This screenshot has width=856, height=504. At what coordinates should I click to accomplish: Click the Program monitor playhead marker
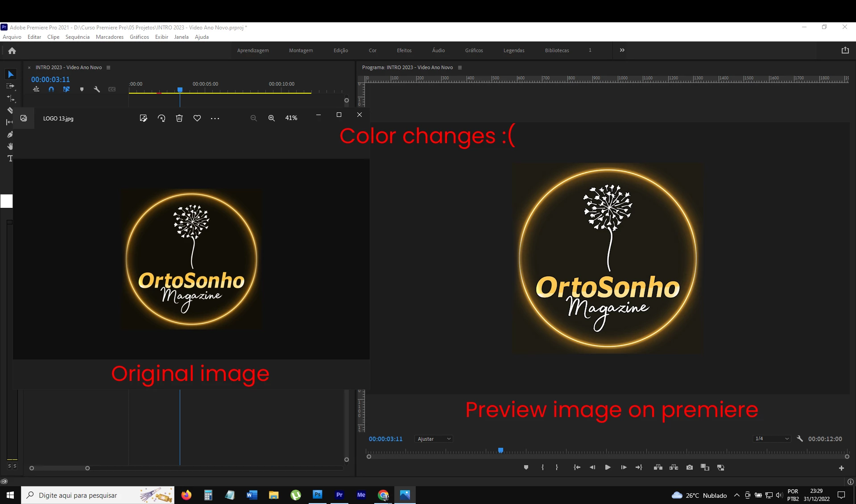click(500, 450)
